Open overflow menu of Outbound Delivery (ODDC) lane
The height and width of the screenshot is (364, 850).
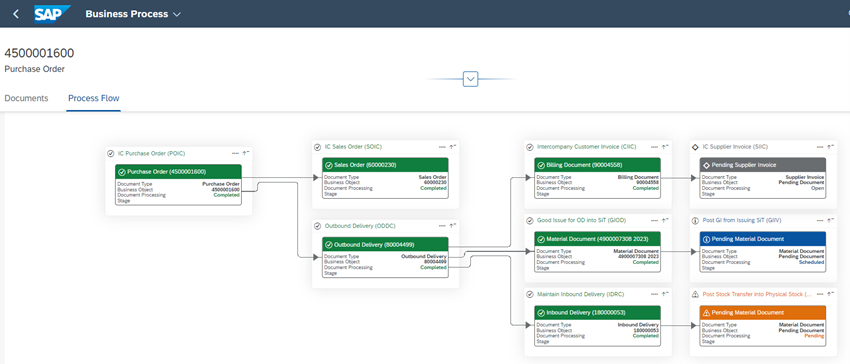point(442,226)
